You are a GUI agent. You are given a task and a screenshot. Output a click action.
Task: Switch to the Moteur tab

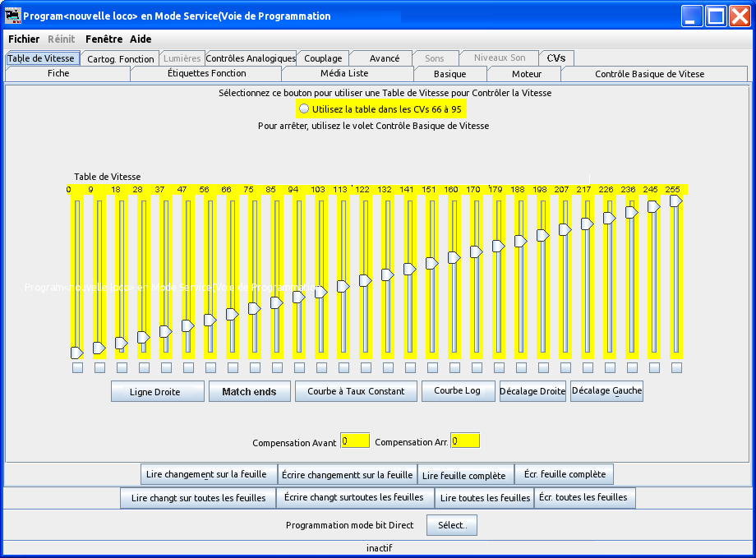527,74
